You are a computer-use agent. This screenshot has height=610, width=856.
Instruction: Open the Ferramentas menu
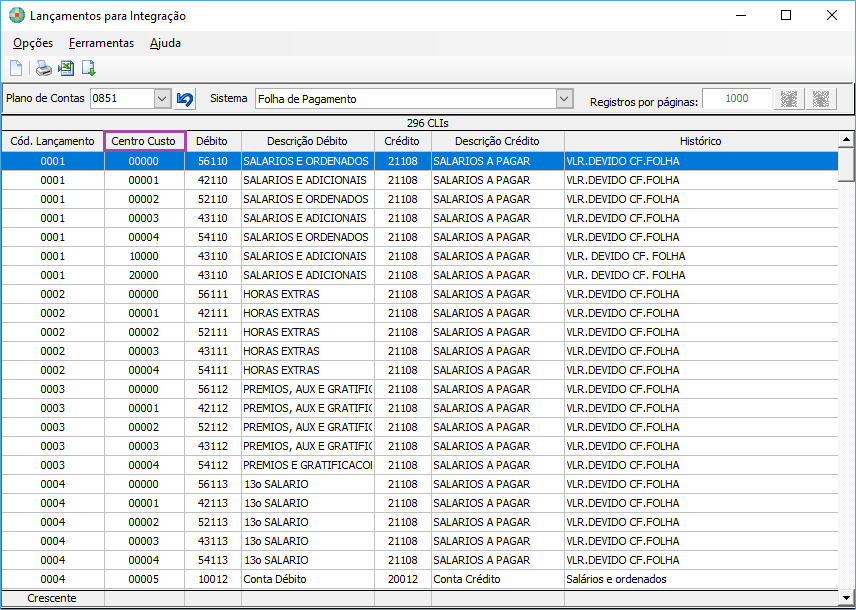[x=101, y=43]
